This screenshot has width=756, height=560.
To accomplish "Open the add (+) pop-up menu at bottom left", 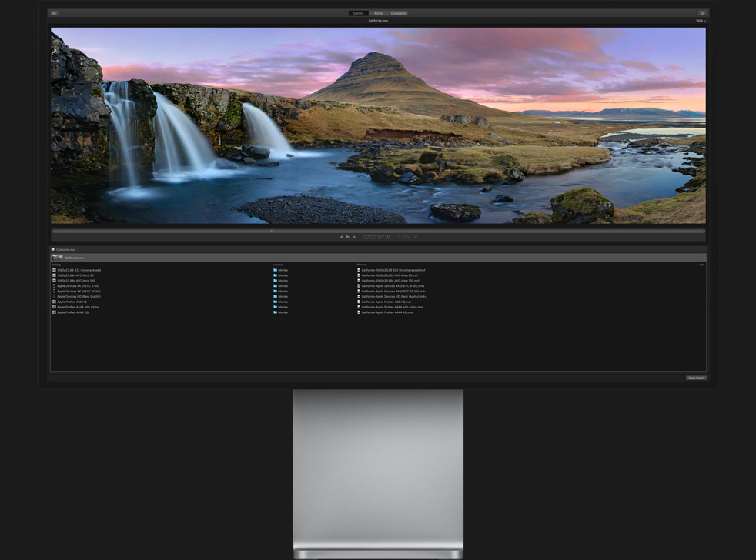I will click(53, 378).
